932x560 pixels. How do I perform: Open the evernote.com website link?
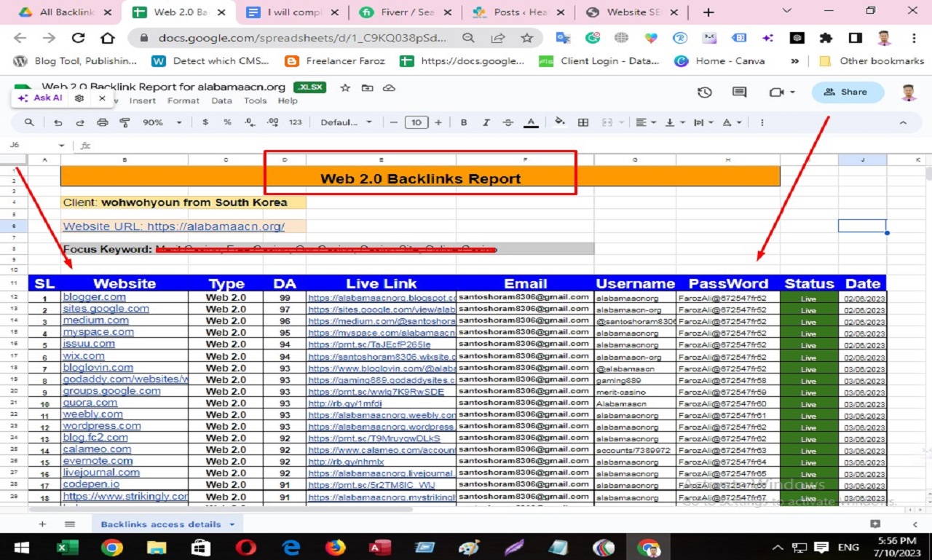(x=98, y=460)
